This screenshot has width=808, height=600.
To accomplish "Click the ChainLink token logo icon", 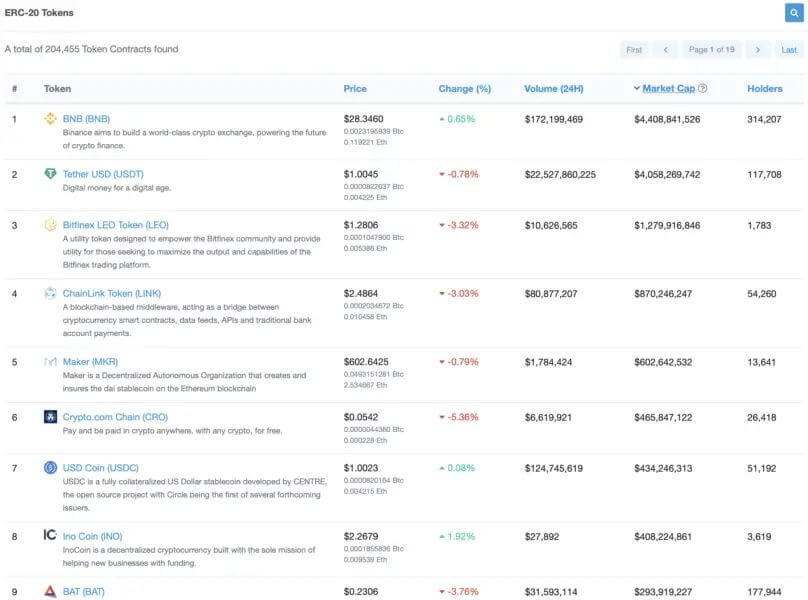I will point(50,293).
